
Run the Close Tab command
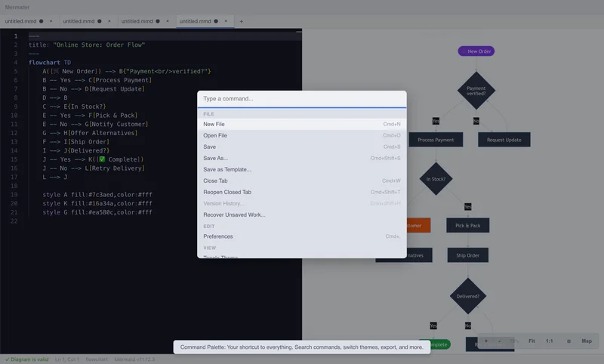click(301, 180)
